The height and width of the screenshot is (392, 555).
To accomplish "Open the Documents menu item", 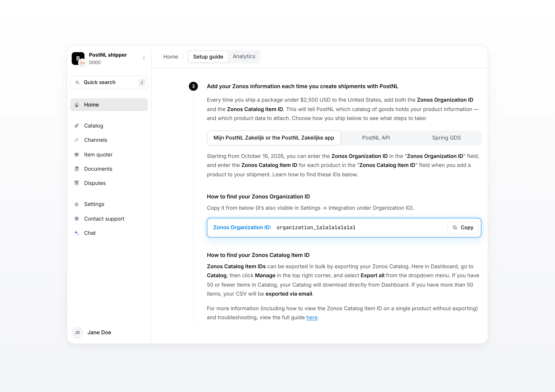I will click(109, 169).
